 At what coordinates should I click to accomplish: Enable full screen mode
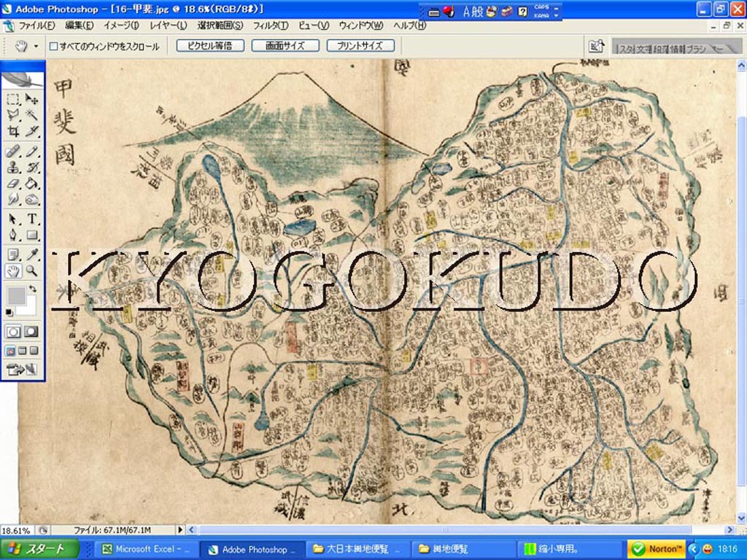(34, 351)
